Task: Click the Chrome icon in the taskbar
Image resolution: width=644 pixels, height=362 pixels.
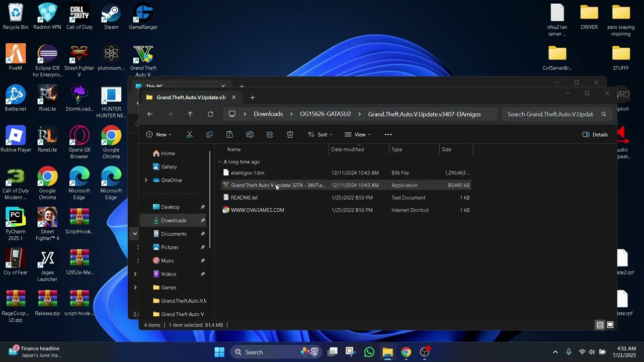Action: (406, 352)
